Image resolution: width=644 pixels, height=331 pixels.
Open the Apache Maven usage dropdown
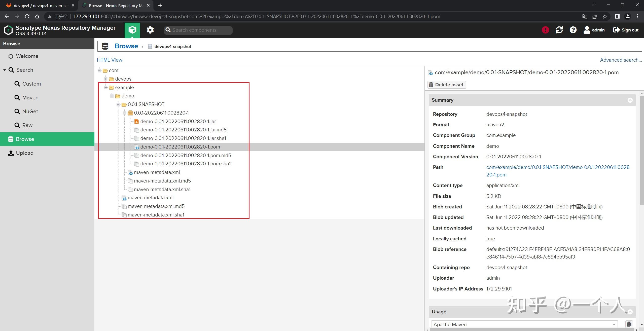click(x=614, y=324)
